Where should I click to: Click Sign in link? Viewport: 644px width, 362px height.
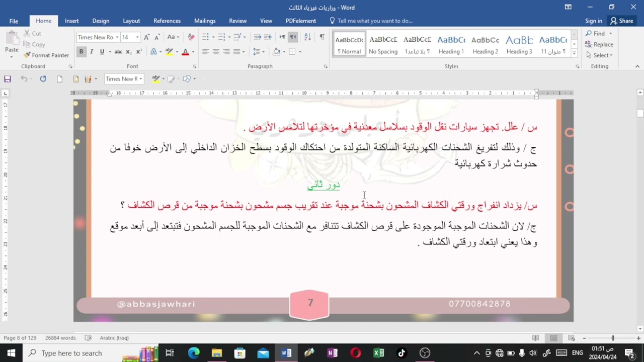point(594,21)
